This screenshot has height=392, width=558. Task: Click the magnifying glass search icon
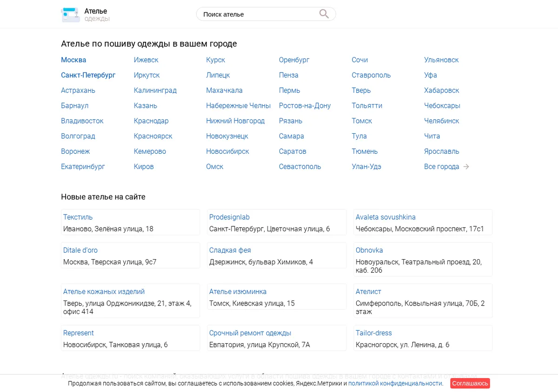click(324, 14)
